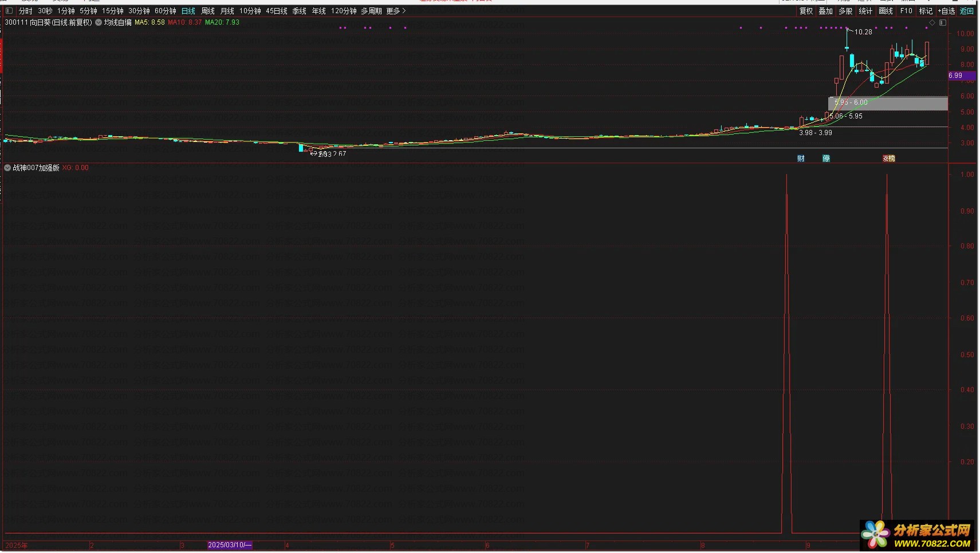980x553 pixels.
Task: Open the 画线 drawing tool
Action: [885, 11]
